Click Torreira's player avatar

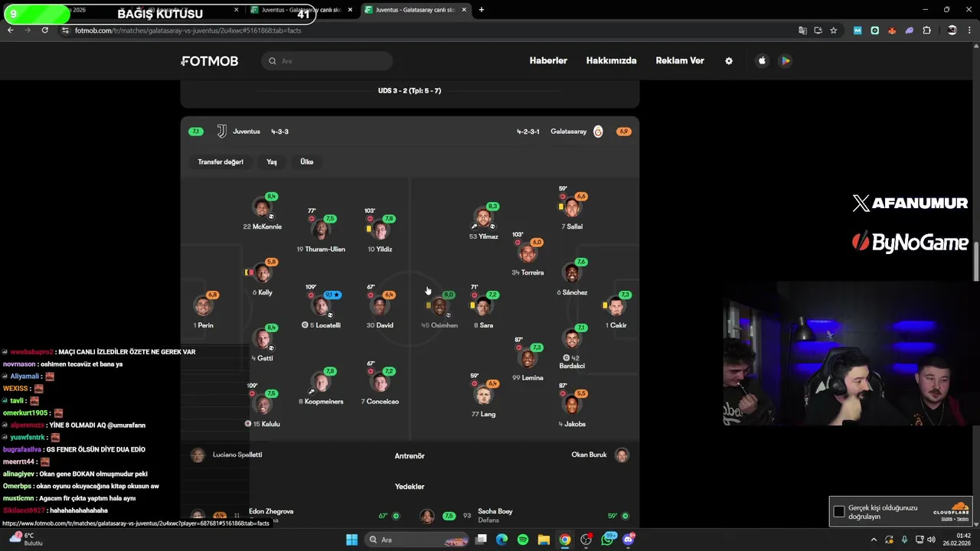point(527,253)
